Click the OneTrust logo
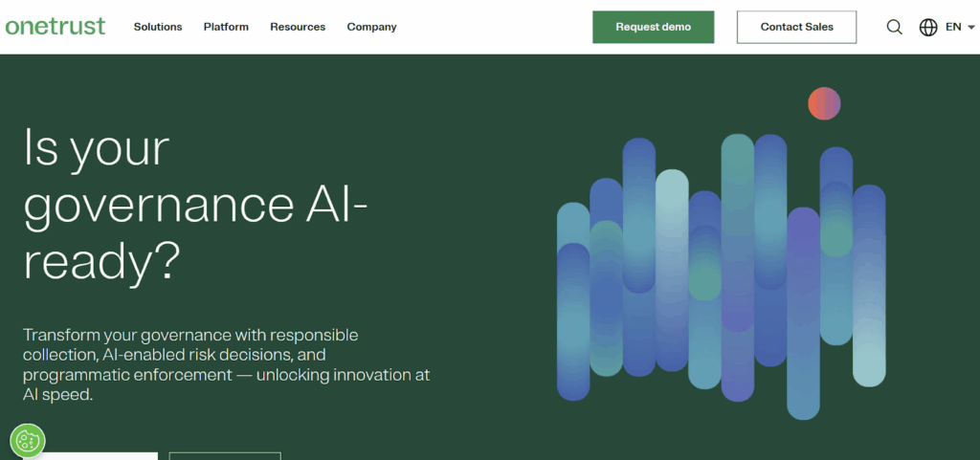Screen dimensions: 980x460 coord(56,26)
